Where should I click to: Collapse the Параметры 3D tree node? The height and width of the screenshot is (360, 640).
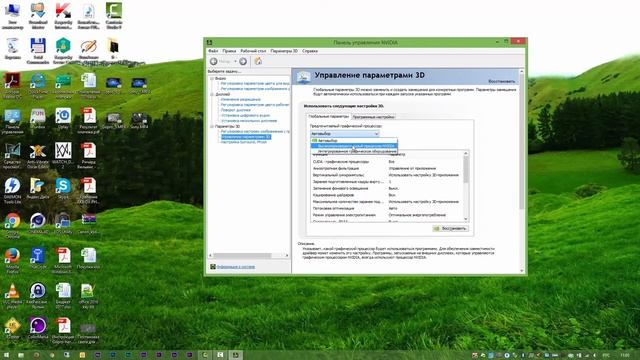[212, 127]
